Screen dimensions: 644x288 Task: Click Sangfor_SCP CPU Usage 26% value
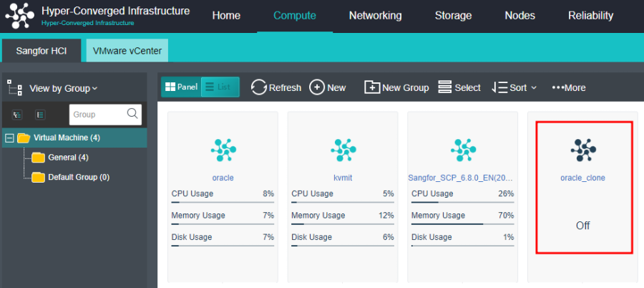pyautogui.click(x=506, y=193)
